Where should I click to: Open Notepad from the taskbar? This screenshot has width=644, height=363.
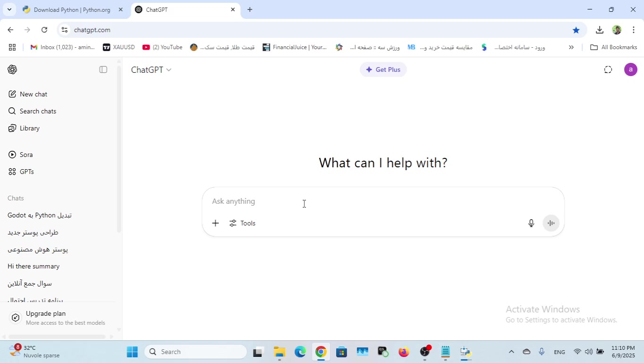tap(445, 352)
